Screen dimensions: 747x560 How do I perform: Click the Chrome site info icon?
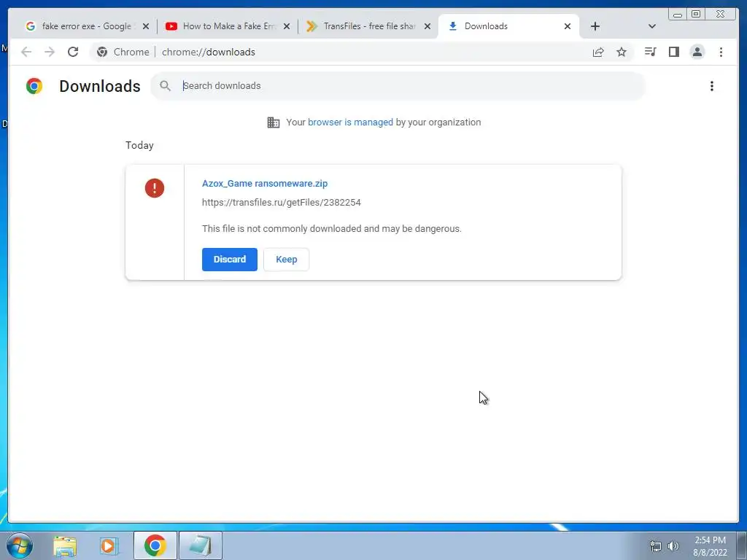102,52
